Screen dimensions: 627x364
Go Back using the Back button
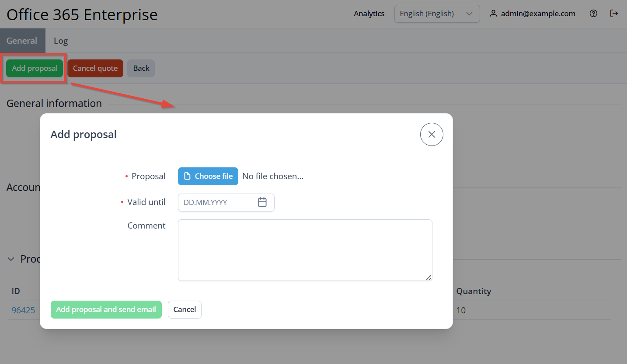click(141, 68)
